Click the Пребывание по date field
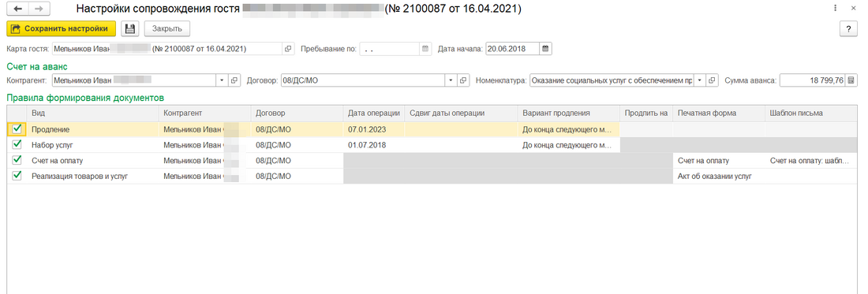The height and width of the screenshot is (294, 868). tap(390, 49)
